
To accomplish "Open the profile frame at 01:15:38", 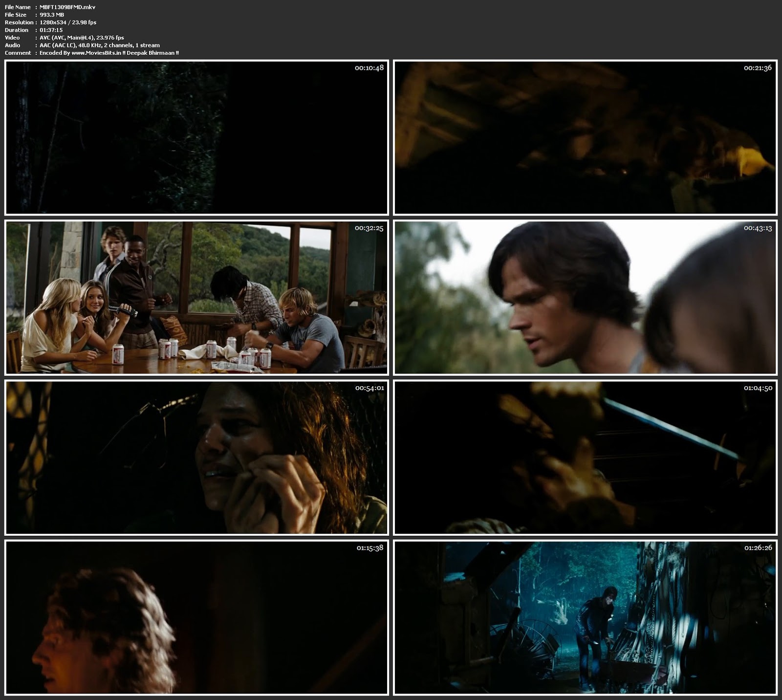I will coord(196,618).
